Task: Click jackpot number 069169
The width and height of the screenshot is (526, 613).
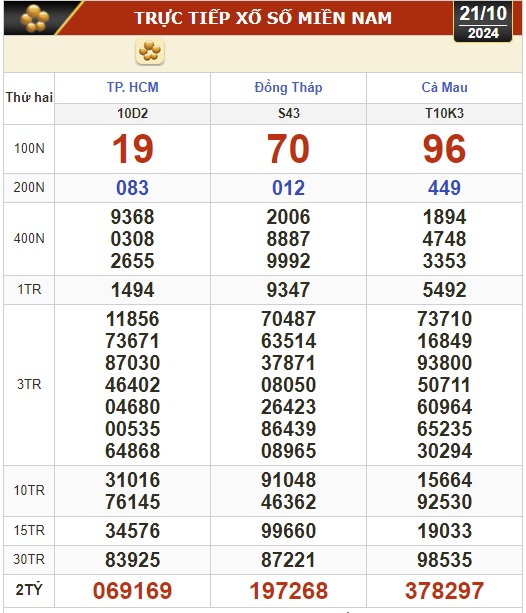Action: [x=133, y=591]
